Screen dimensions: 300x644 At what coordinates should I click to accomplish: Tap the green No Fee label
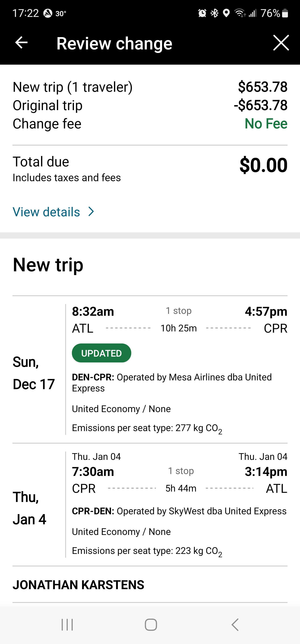[266, 123]
